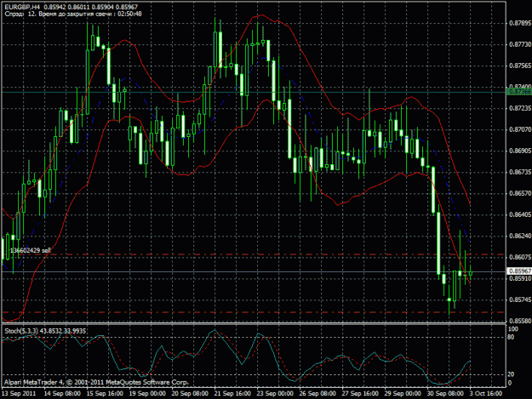Click the current price tag 0.85967
532x399 pixels.
[519, 271]
